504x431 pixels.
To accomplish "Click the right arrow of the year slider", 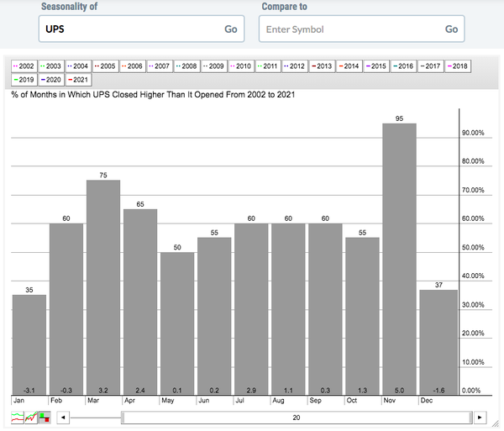I will (479, 417).
